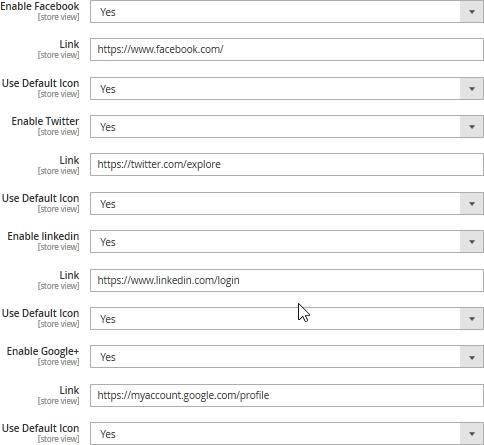Open the Enable Twitter dropdown
484x445 pixels.
click(287, 127)
